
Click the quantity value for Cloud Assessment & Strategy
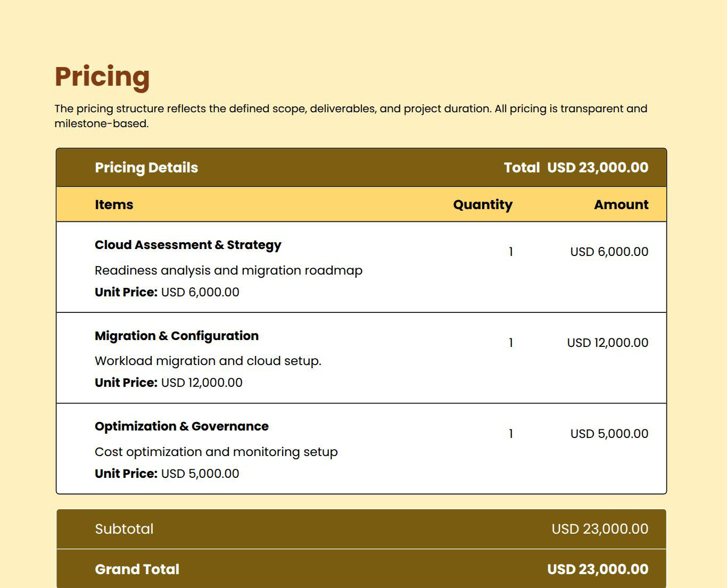511,252
